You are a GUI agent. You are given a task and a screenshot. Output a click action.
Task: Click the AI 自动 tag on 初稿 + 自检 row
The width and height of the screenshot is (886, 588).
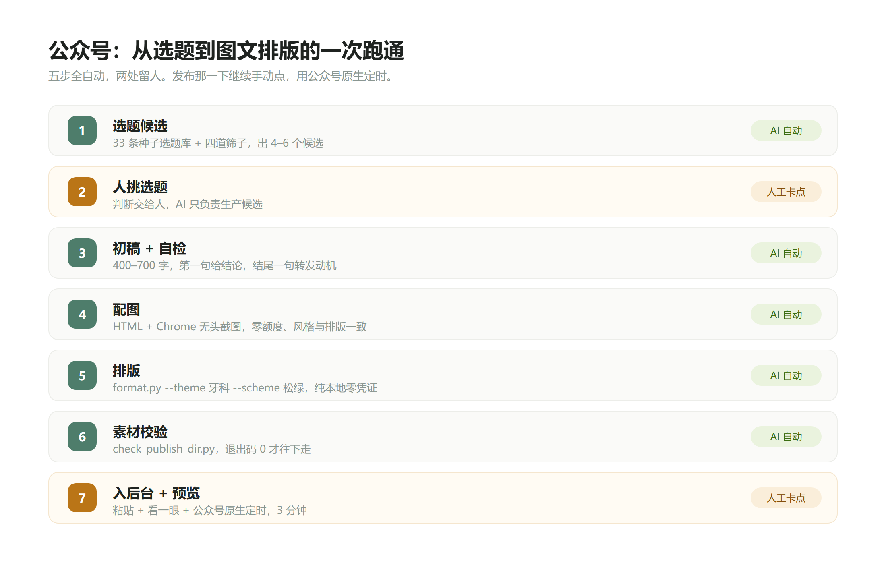click(x=786, y=253)
